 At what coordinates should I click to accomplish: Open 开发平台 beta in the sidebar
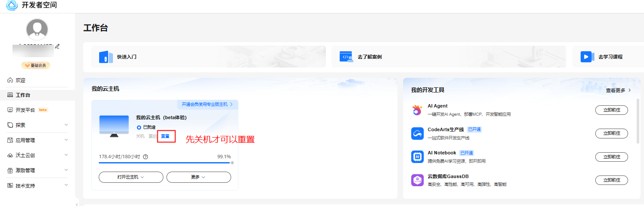38,110
